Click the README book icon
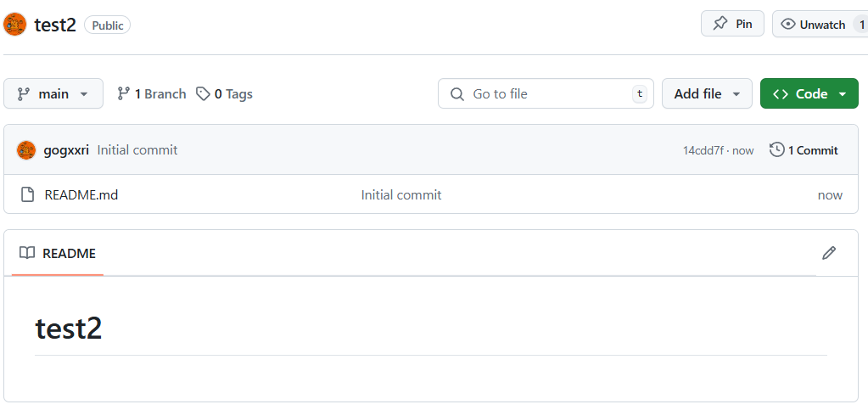 (x=27, y=253)
